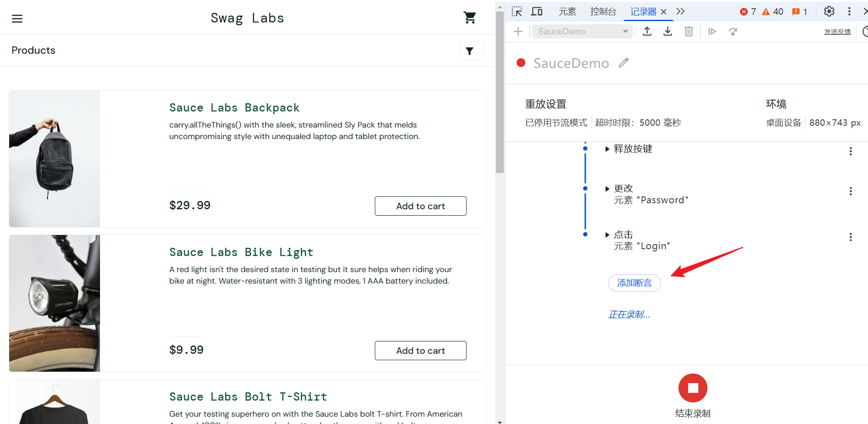Screen dimensions: 868x424
Task: Create a new recording with plus icon
Action: click(x=518, y=31)
